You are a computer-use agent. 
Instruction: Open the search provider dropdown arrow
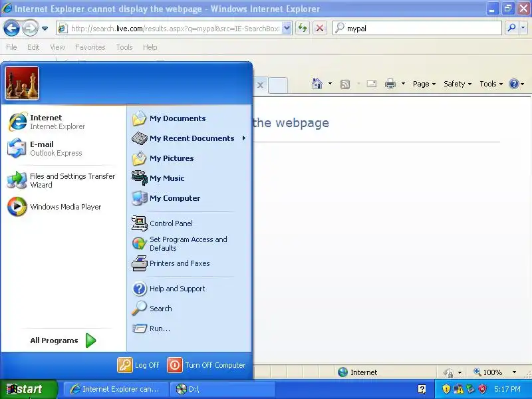(x=523, y=28)
